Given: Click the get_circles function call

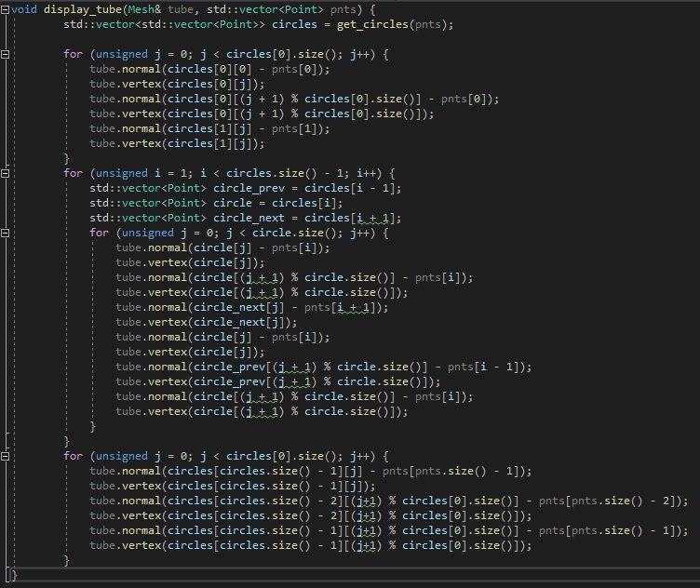Looking at the screenshot, I should click(x=372, y=24).
